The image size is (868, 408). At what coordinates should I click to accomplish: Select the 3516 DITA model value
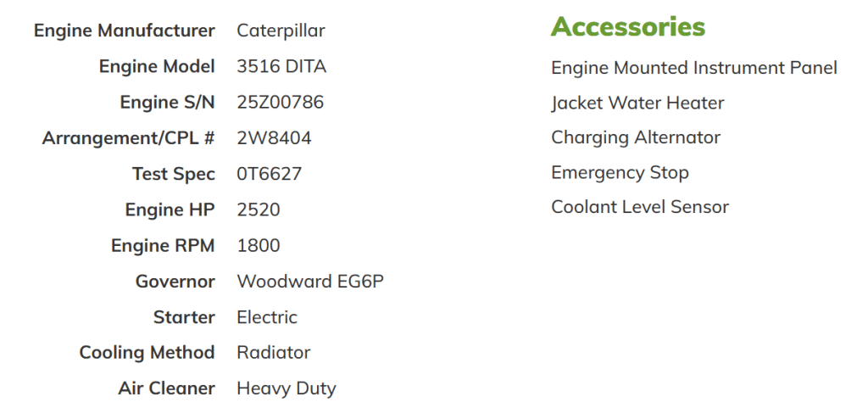[281, 67]
